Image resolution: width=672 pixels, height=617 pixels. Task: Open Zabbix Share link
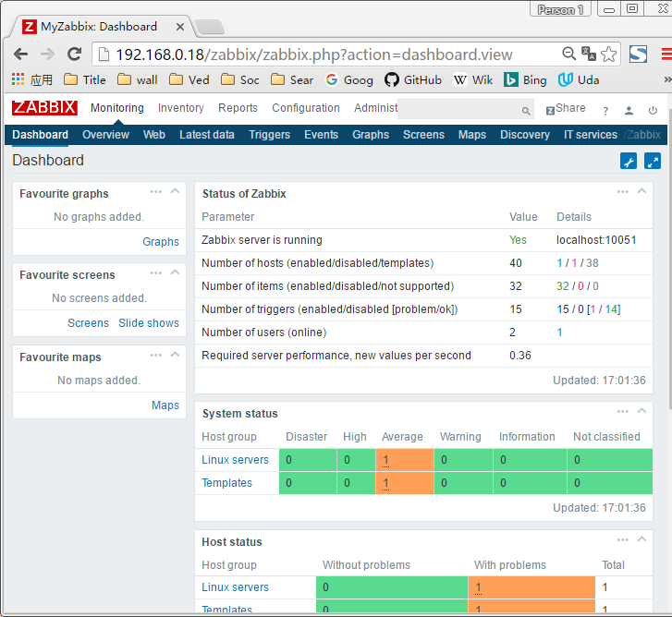pos(566,108)
